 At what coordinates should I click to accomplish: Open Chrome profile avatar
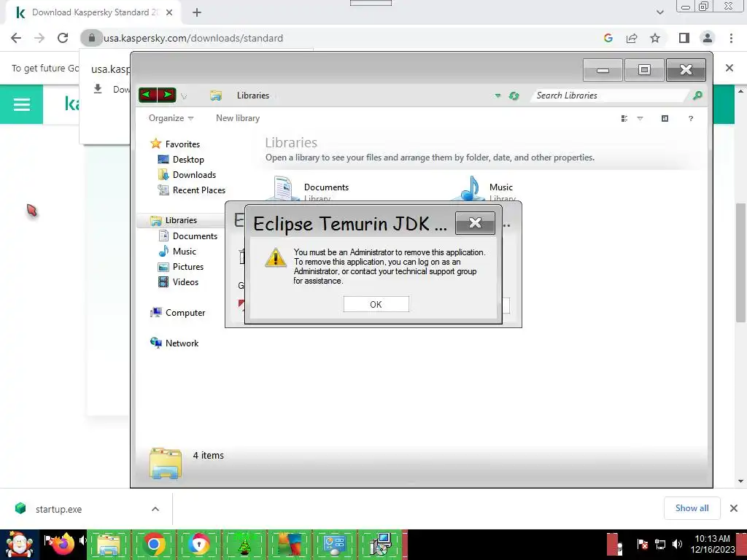coord(708,38)
